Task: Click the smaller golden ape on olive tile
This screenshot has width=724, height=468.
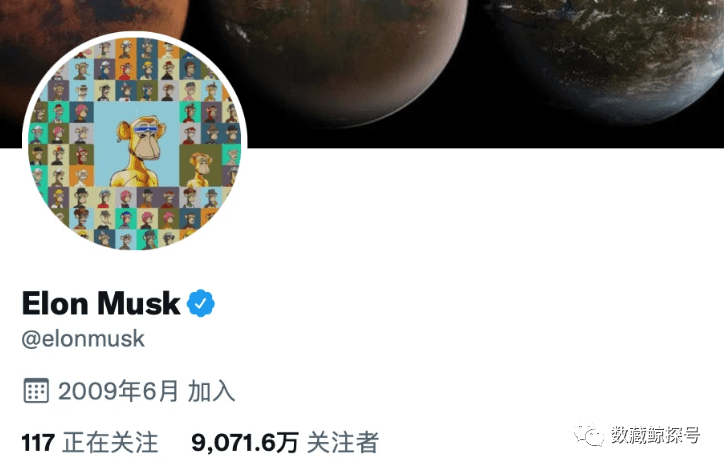Action: point(200,168)
